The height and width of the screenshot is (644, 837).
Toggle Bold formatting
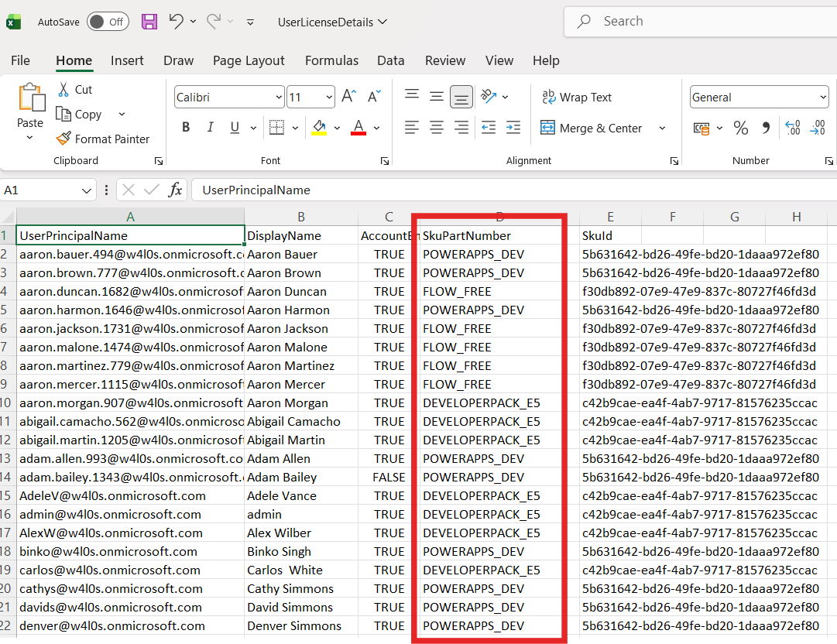[186, 128]
